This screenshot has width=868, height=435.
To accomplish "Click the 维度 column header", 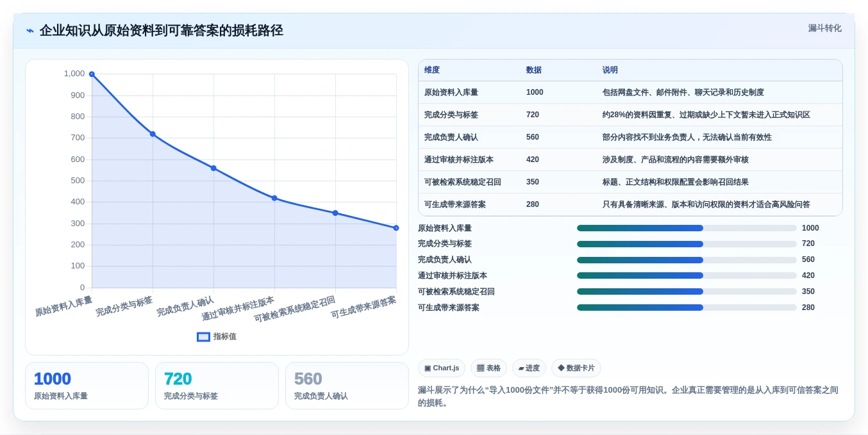I will click(x=432, y=70).
